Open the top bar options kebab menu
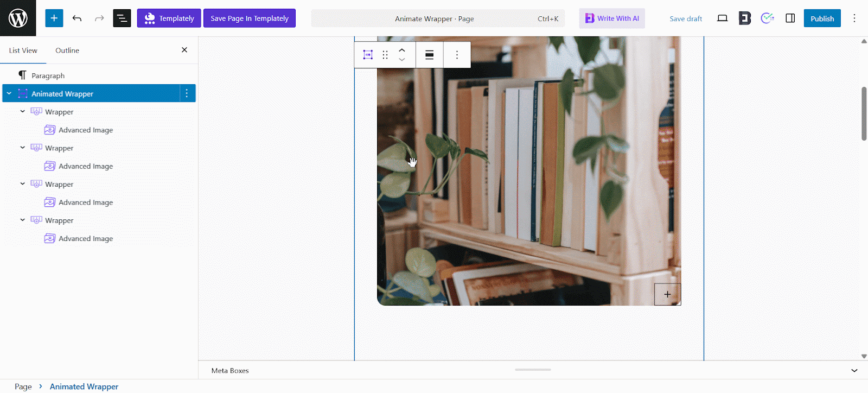868x393 pixels. pos(854,18)
